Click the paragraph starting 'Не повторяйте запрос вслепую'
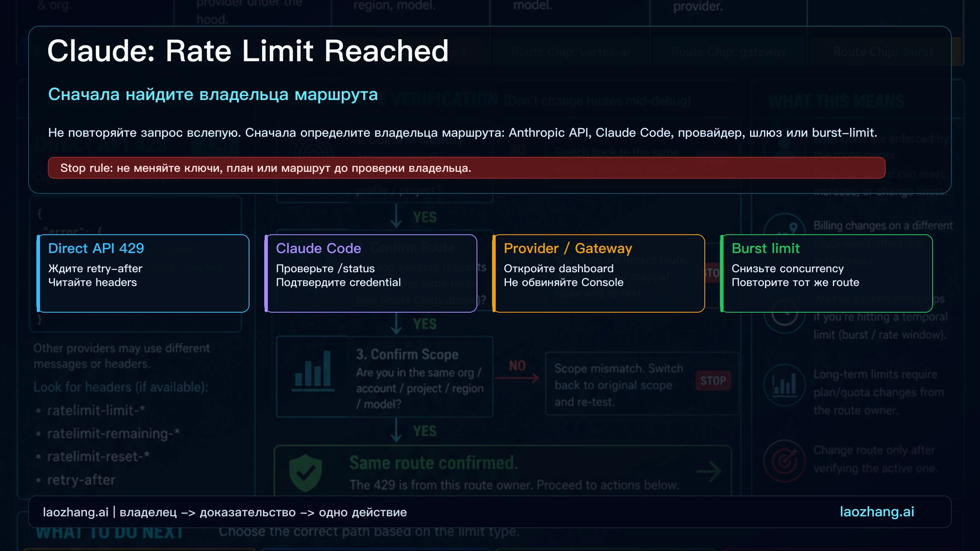Image resolution: width=980 pixels, height=551 pixels. tap(463, 133)
